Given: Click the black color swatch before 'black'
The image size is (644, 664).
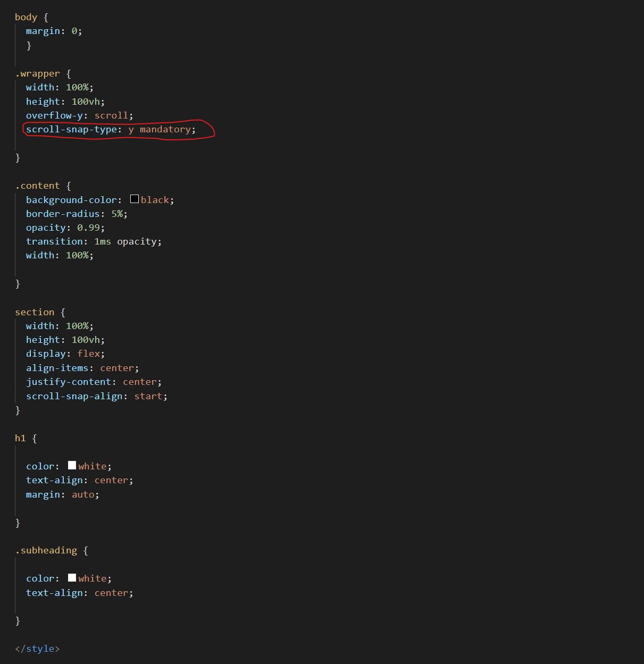Looking at the screenshot, I should (135, 199).
